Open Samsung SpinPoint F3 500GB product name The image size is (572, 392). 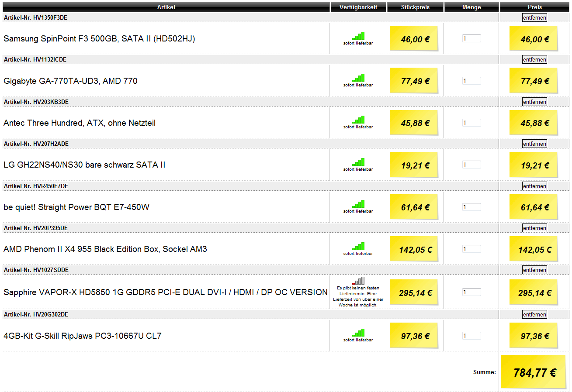tap(99, 39)
